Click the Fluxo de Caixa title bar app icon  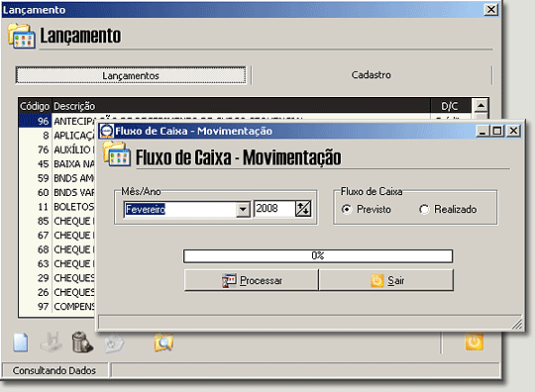(107, 131)
